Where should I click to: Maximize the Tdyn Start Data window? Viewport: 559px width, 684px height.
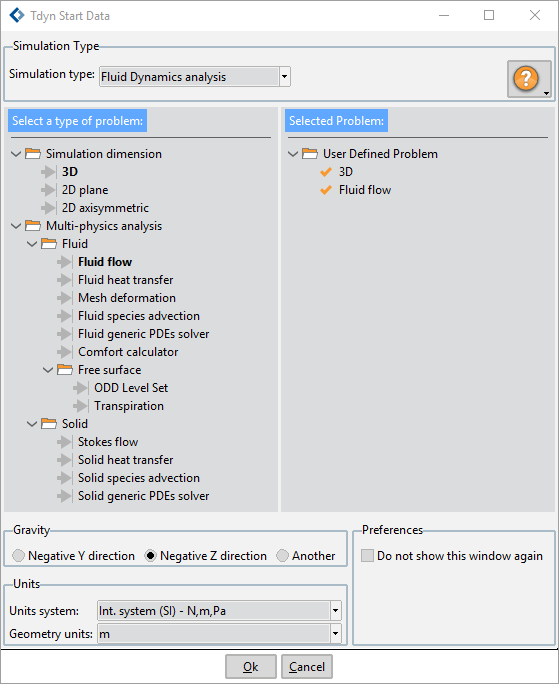click(x=489, y=15)
